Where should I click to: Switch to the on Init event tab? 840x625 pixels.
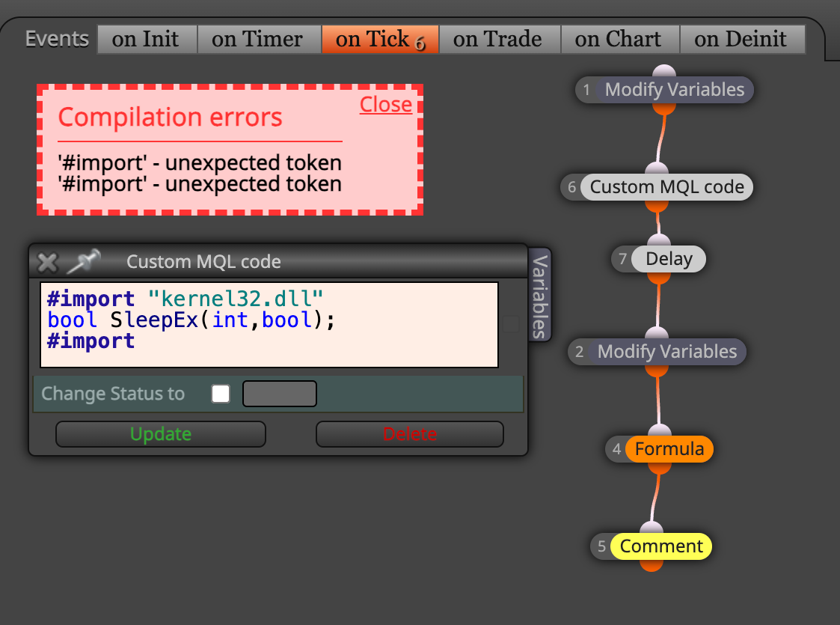tap(147, 39)
